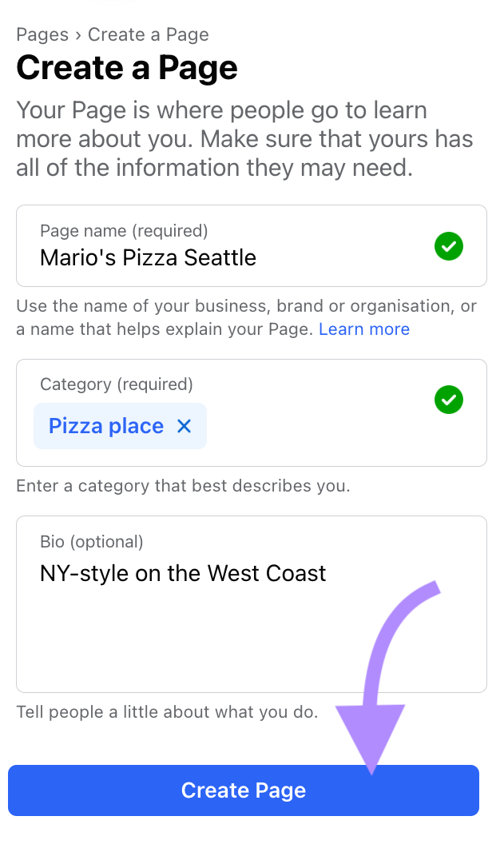Click the X inside the Pizza place chip

pyautogui.click(x=184, y=426)
